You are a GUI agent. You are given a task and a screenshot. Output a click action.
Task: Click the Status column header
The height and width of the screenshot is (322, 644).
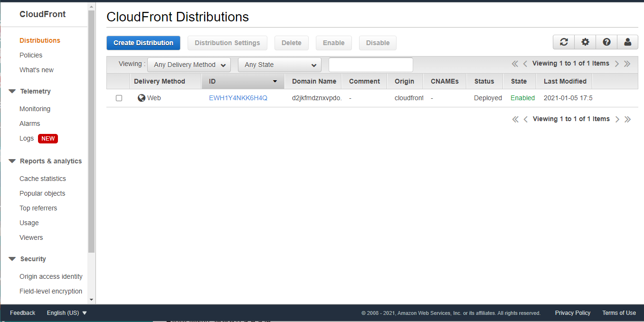tap(484, 81)
